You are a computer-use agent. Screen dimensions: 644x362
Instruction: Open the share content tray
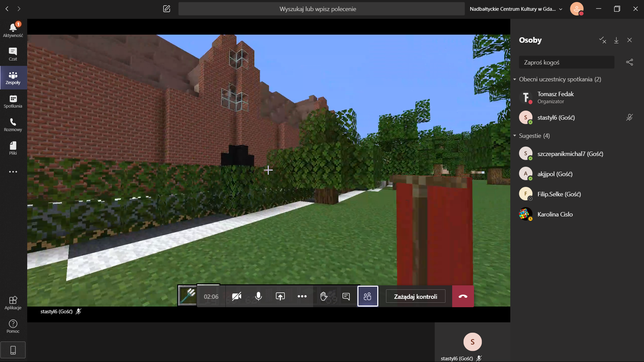pyautogui.click(x=280, y=296)
